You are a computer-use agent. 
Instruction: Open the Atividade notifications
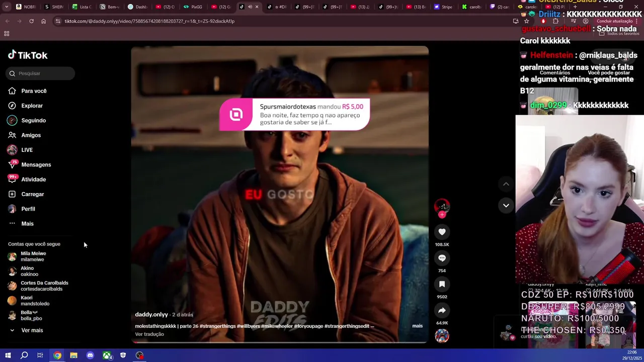(27, 179)
